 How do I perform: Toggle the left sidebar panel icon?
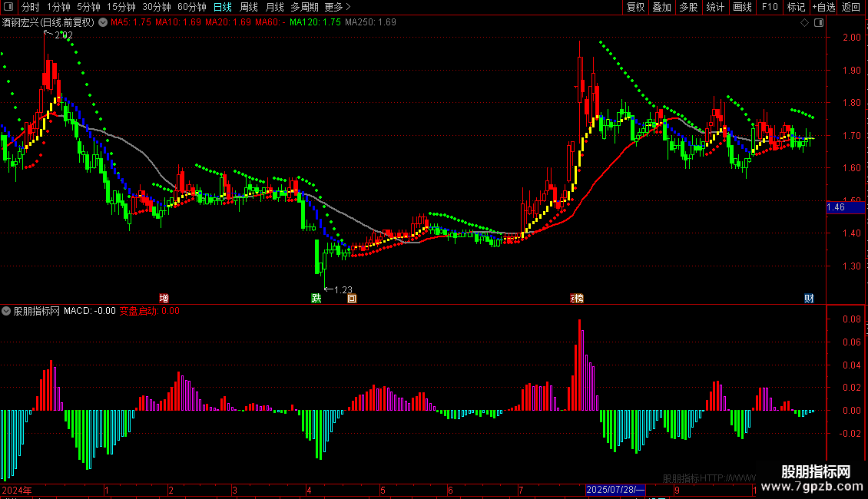[x=8, y=7]
